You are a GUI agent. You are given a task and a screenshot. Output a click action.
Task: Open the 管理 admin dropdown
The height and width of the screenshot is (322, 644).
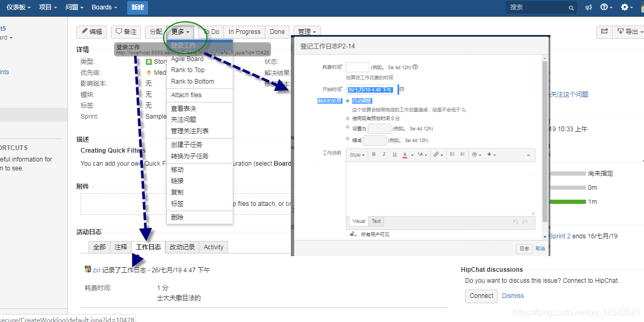[x=307, y=32]
